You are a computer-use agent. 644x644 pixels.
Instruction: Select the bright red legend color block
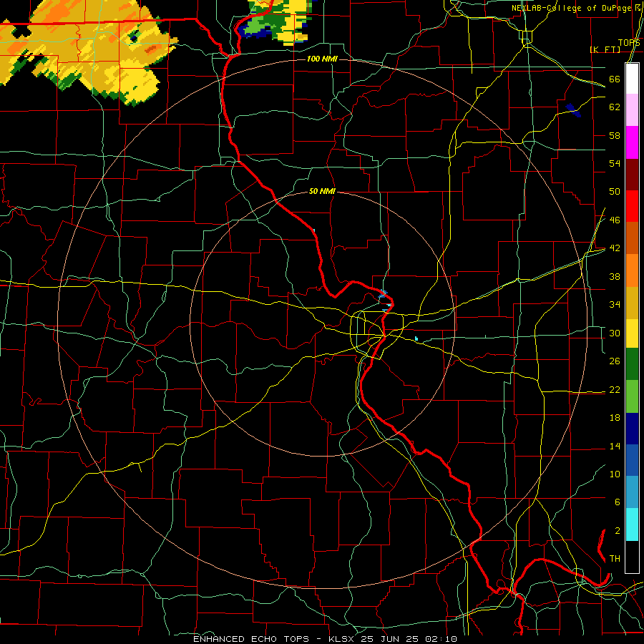(x=632, y=206)
